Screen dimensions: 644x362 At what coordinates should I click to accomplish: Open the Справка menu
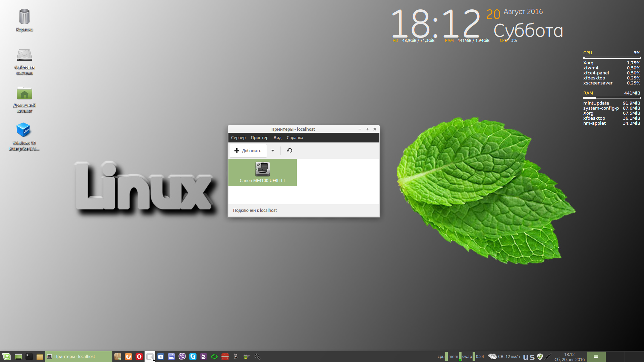coord(294,138)
